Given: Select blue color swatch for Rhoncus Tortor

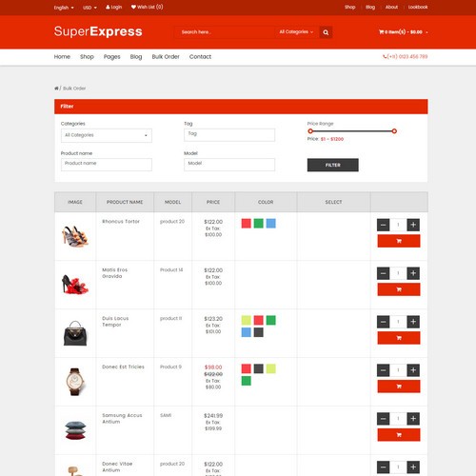Looking at the screenshot, I should click(x=270, y=224).
